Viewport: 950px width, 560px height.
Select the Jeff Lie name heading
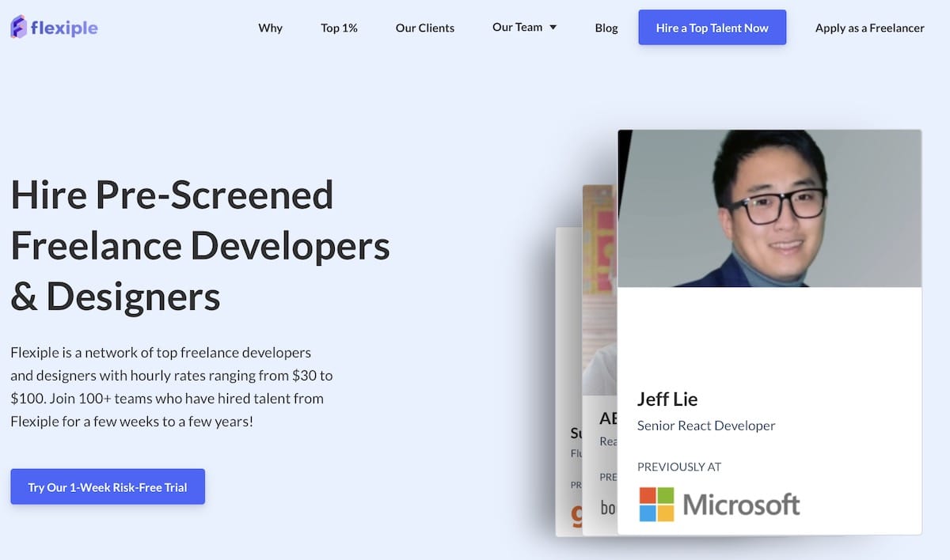(x=667, y=399)
